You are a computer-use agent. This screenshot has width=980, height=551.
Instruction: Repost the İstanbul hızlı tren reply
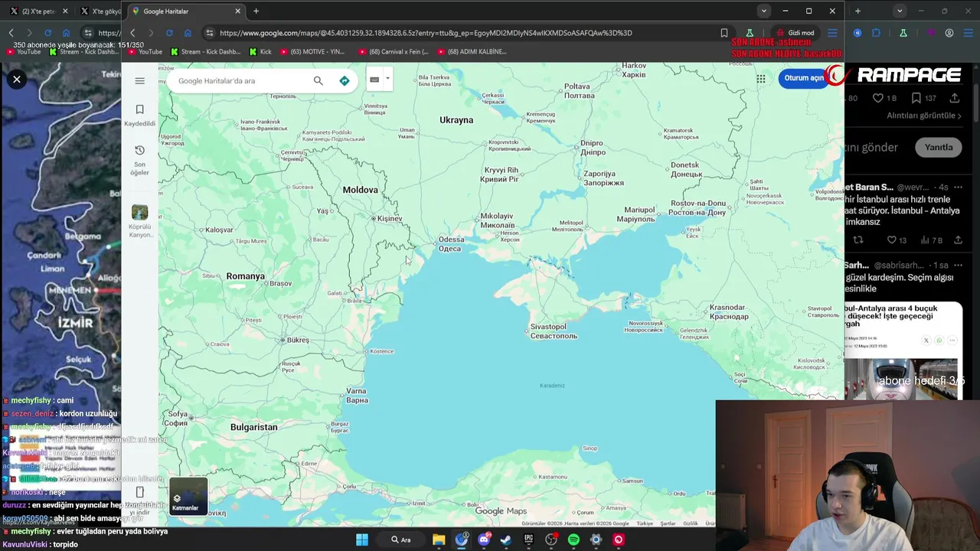pyautogui.click(x=858, y=240)
